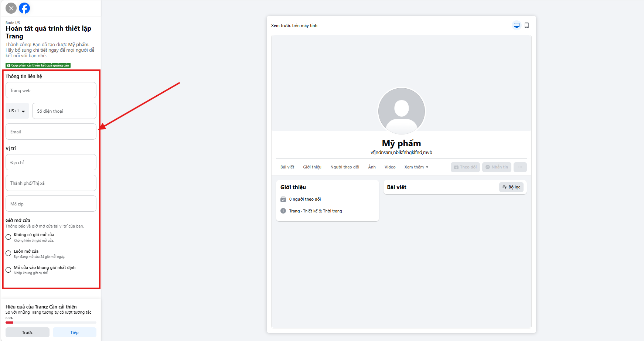The height and width of the screenshot is (341, 644).
Task: Click the followers checkmark icon in Giới thiệu
Action: [283, 199]
